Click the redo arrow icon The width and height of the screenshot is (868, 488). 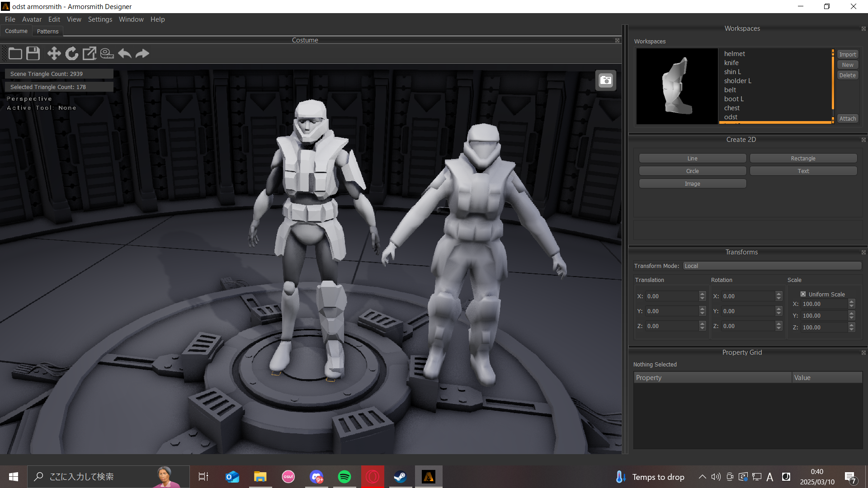(x=142, y=54)
